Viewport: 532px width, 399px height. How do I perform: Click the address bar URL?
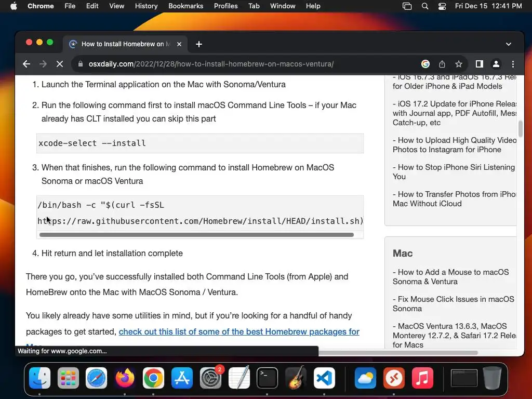(x=211, y=64)
